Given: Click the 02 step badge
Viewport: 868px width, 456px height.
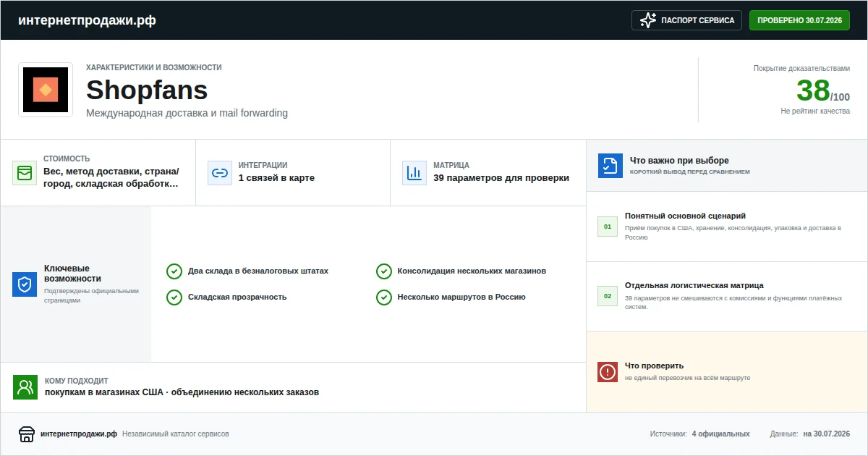Looking at the screenshot, I should pyautogui.click(x=608, y=296).
